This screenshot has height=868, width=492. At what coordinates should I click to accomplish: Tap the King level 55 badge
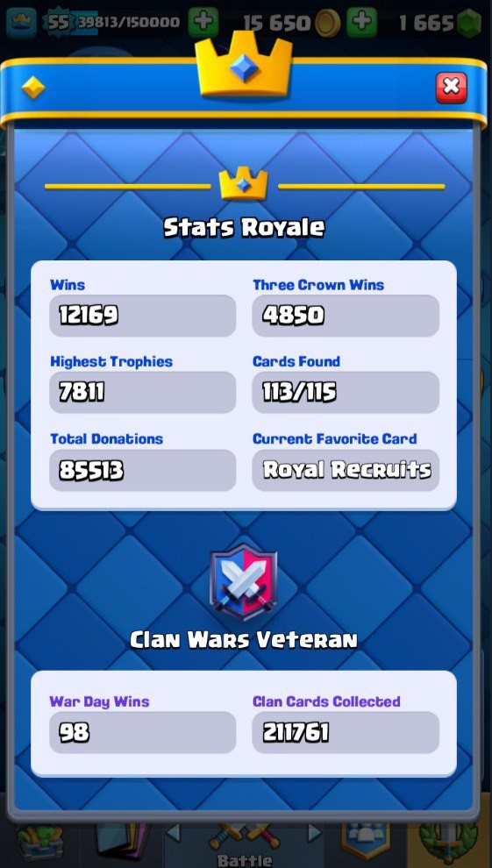click(x=58, y=22)
